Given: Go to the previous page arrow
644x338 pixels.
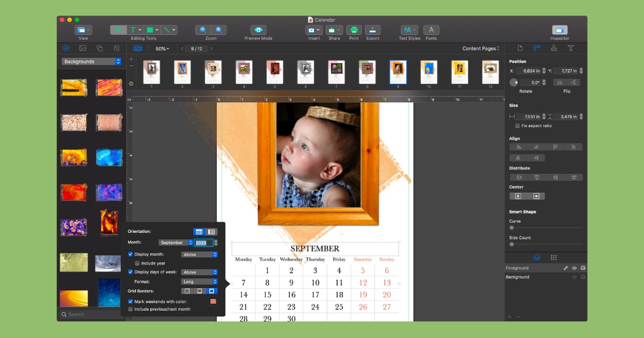Looking at the screenshot, I should pos(182,49).
